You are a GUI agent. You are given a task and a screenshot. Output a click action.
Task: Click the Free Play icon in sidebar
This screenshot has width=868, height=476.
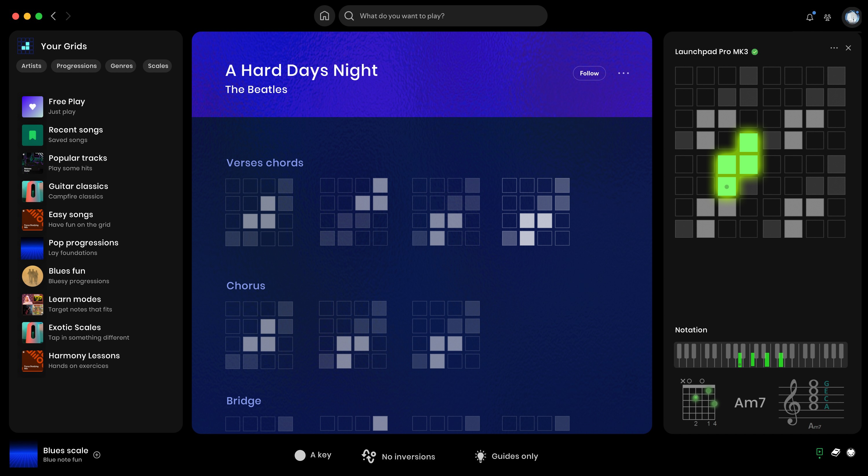click(32, 106)
